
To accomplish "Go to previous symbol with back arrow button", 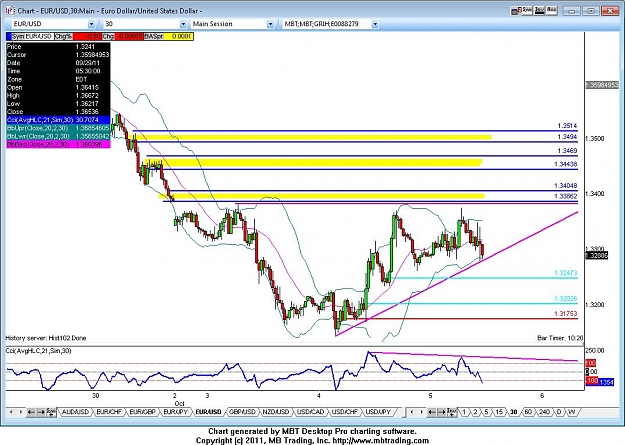I will [x=30, y=412].
